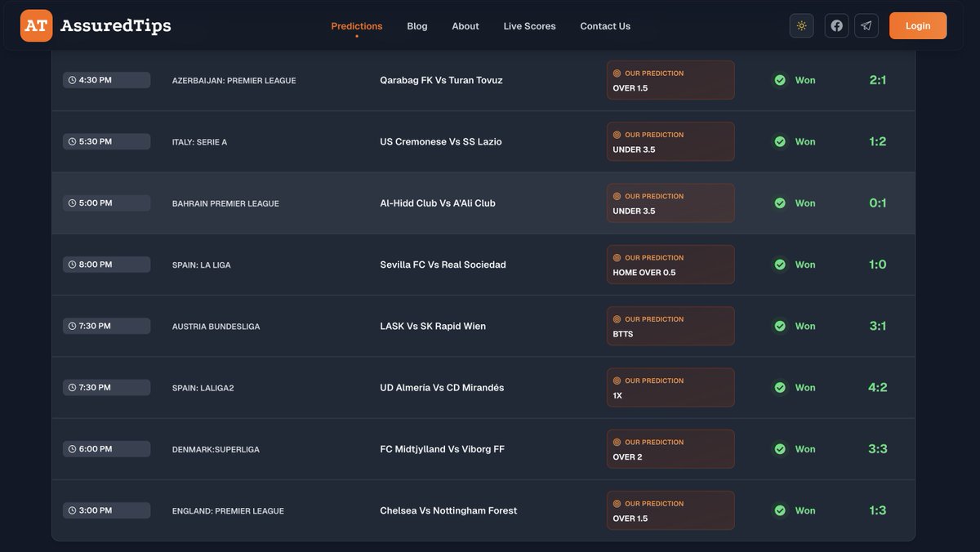Click the Spain: LaLiga2 label
980x552 pixels.
(203, 388)
